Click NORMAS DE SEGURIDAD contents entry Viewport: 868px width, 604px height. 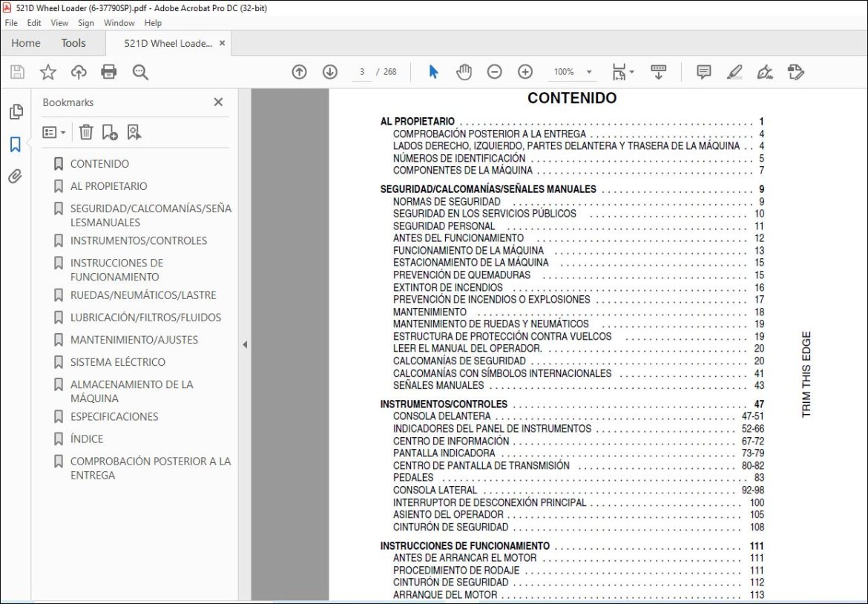tap(447, 202)
